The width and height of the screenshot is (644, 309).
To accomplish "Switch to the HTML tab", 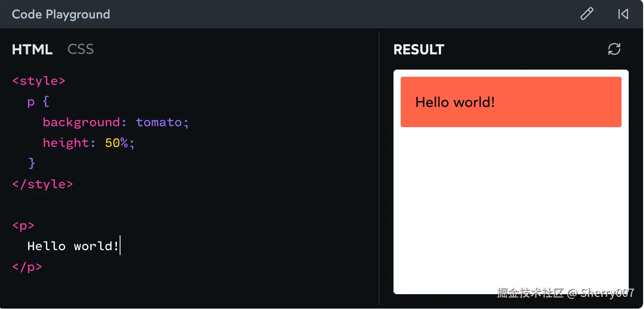I will 32,49.
